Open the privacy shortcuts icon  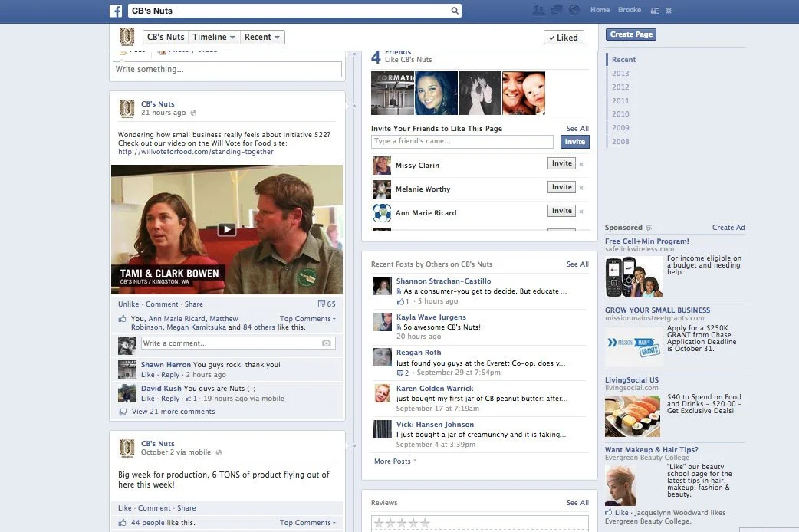tap(656, 11)
